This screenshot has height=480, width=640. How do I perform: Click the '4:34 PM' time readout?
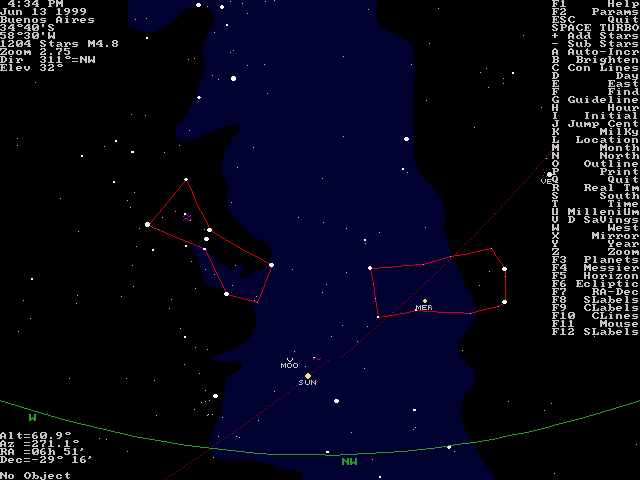[36, 4]
